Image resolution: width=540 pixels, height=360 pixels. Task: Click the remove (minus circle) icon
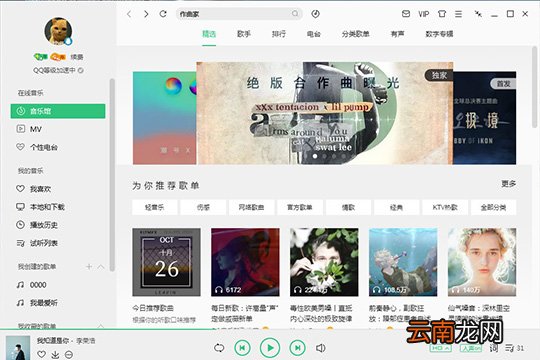click(x=69, y=354)
